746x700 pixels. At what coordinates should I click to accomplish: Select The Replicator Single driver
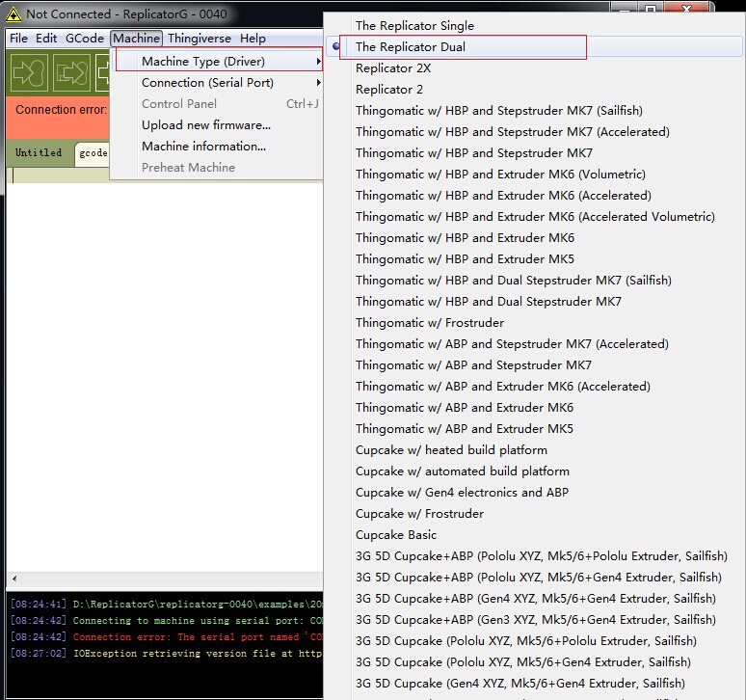(x=534, y=26)
